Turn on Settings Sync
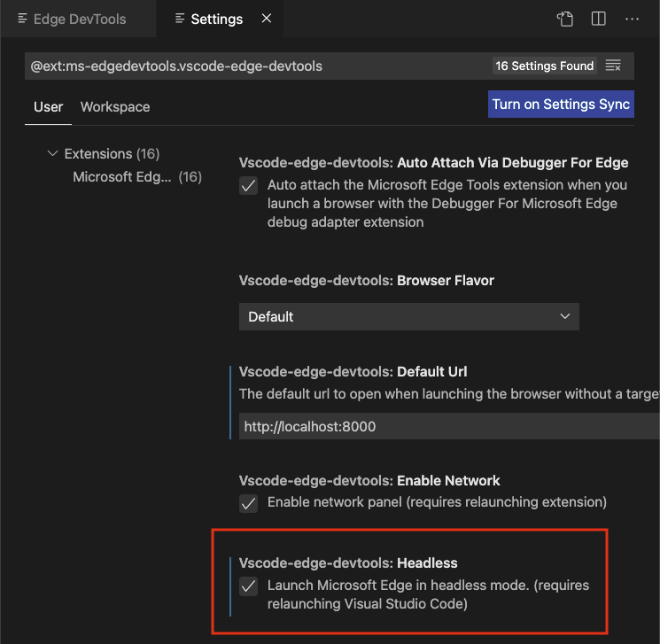This screenshot has width=660, height=644. [x=561, y=104]
